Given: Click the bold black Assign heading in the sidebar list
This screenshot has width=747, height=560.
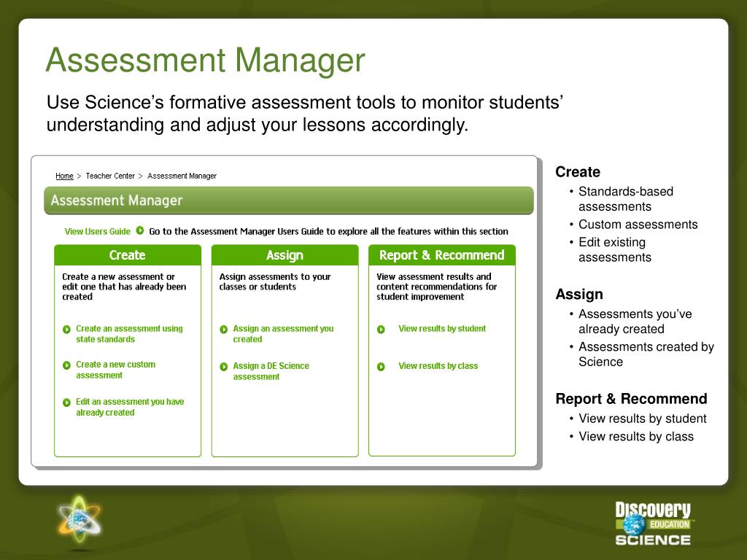Looking at the screenshot, I should [x=579, y=295].
